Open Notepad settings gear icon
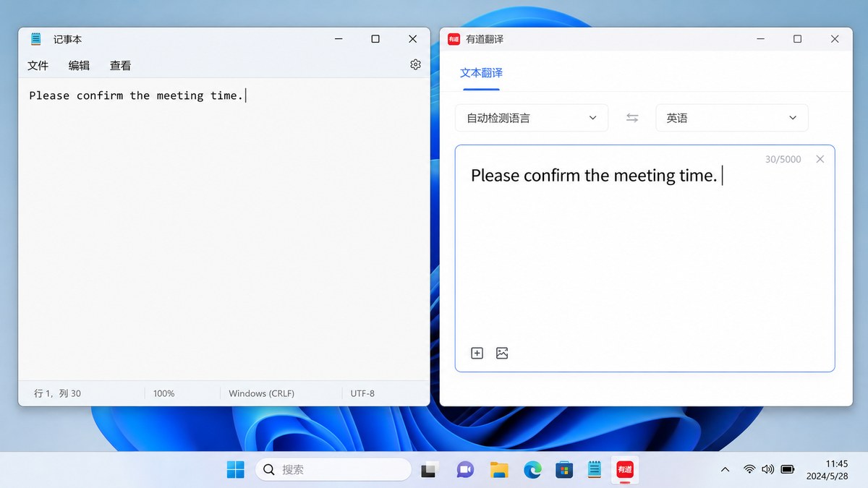Viewport: 868px width, 488px height. click(415, 64)
